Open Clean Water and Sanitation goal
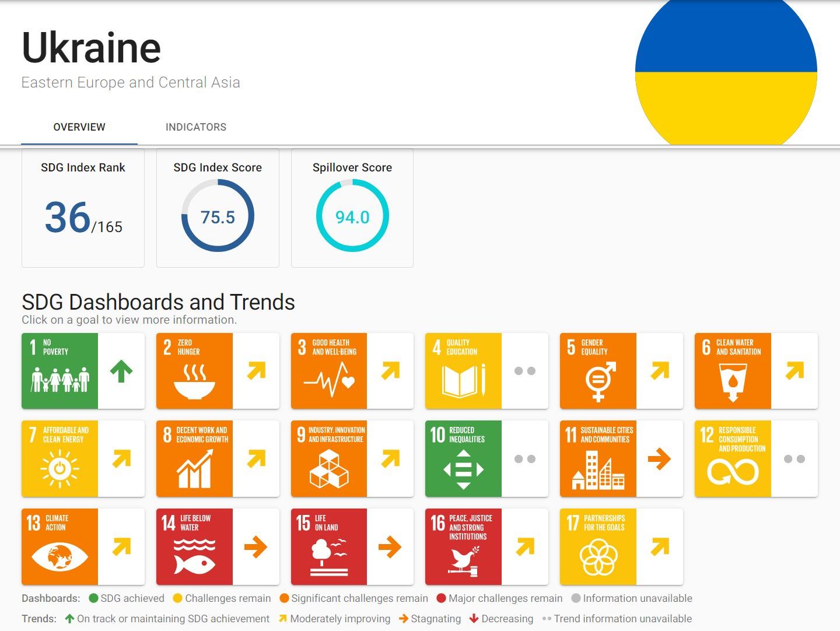The image size is (840, 631). point(733,371)
